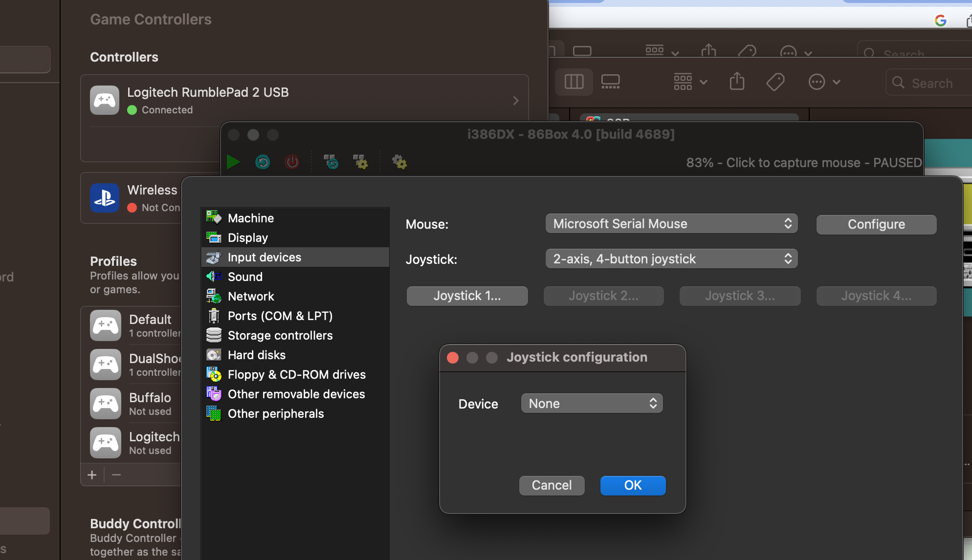Click Configure next to Microsoft Serial Mouse

(x=876, y=224)
